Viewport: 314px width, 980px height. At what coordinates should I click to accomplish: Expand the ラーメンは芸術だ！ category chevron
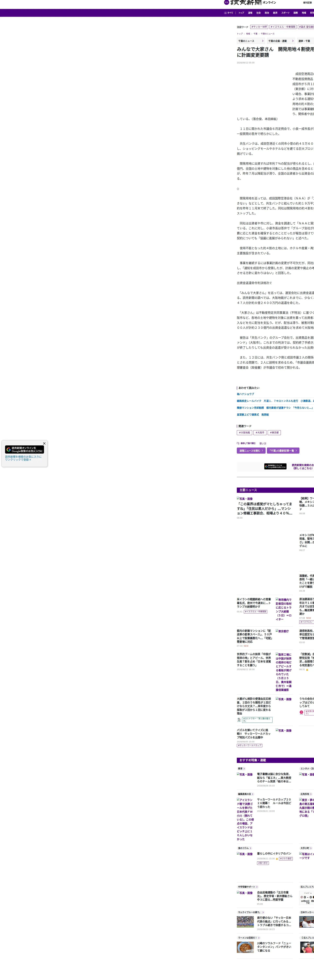coord(258,938)
